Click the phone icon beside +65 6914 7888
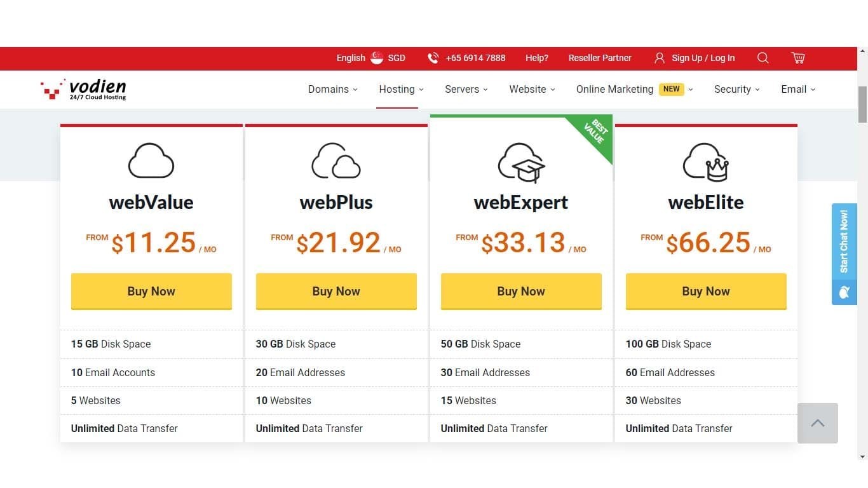 pos(433,58)
